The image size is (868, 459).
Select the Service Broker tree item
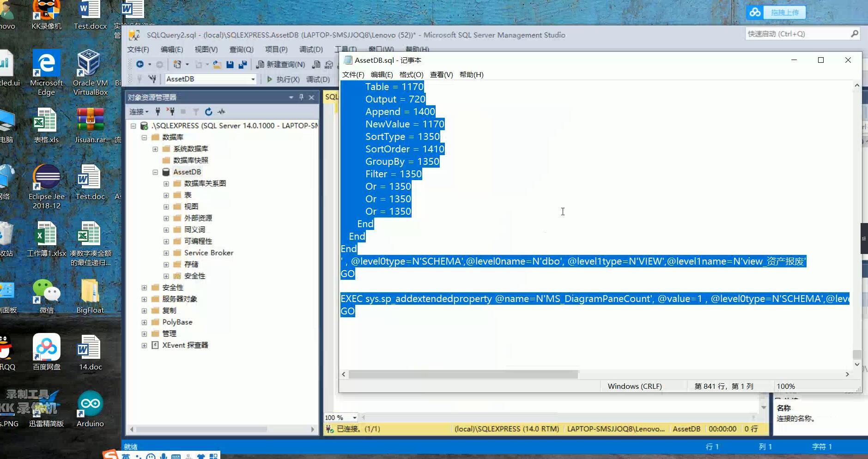coord(208,253)
